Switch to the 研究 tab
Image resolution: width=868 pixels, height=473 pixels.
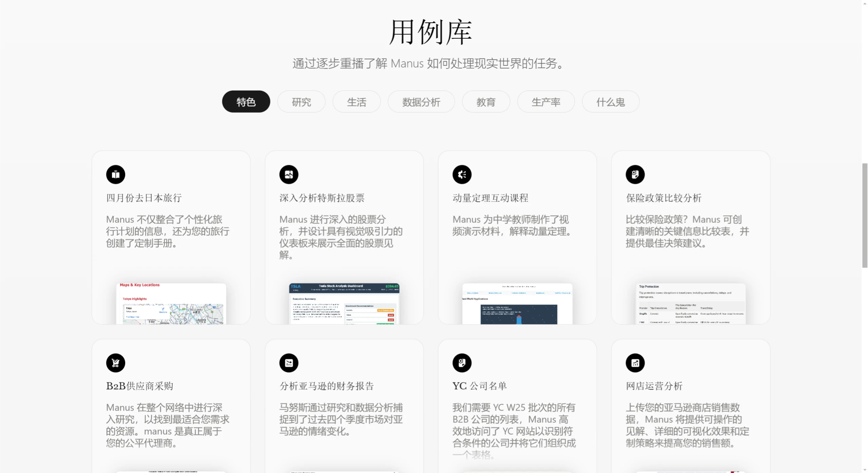coord(301,101)
